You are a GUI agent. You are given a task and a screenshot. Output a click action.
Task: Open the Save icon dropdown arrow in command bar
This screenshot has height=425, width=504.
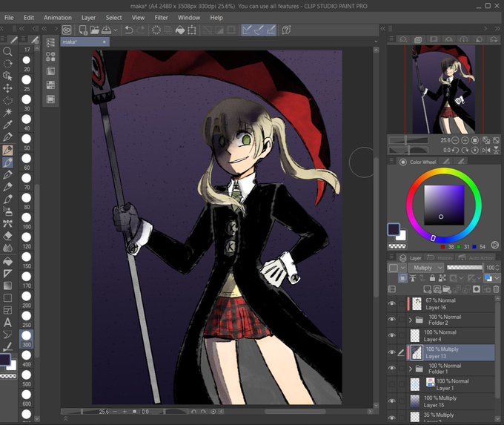116,30
